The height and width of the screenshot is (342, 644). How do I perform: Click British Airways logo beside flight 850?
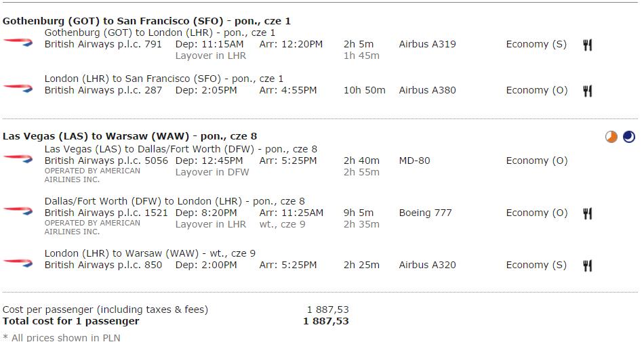tap(18, 263)
